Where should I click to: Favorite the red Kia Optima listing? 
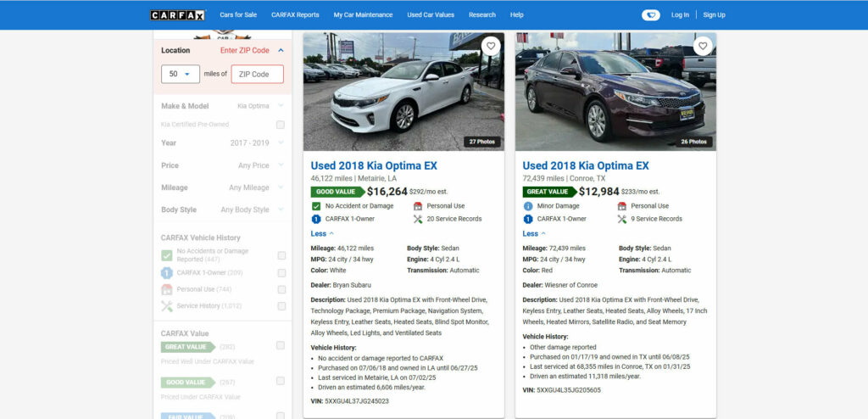703,46
